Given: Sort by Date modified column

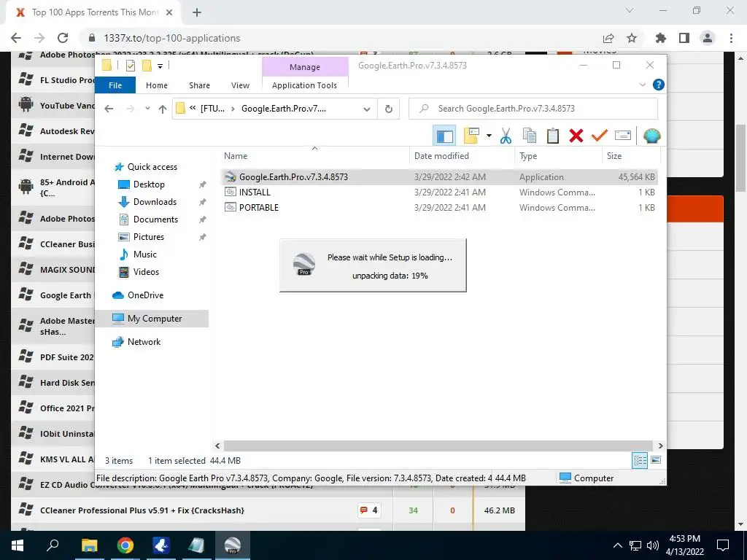Looking at the screenshot, I should 441,156.
